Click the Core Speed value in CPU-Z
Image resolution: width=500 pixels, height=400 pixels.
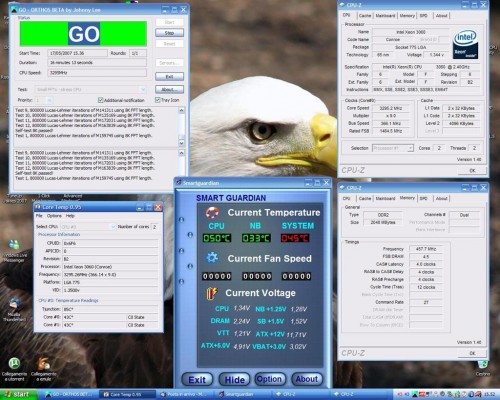[x=391, y=108]
